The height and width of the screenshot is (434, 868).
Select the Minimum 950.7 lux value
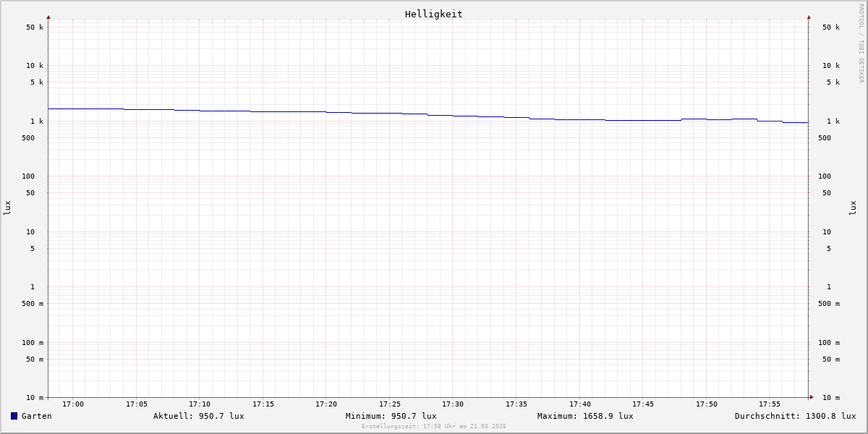pyautogui.click(x=391, y=416)
